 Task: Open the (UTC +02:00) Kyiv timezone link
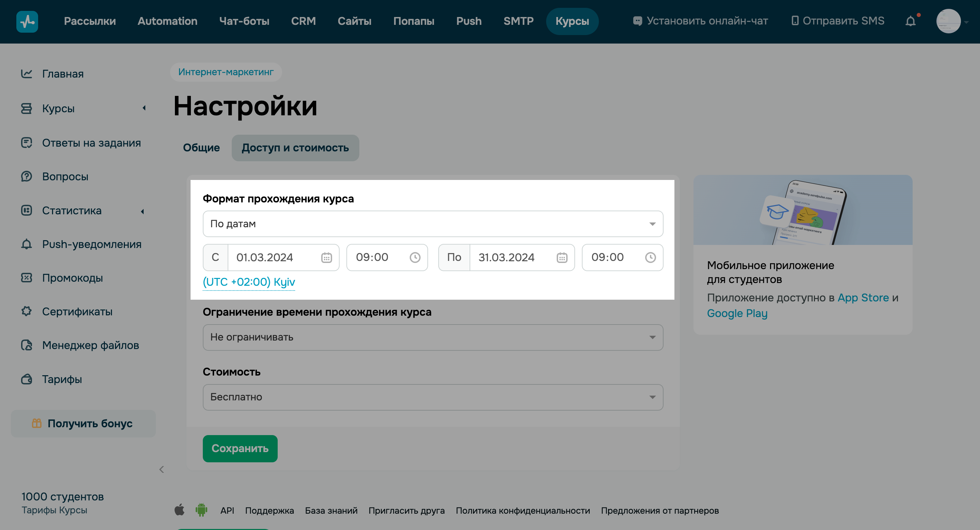point(249,282)
